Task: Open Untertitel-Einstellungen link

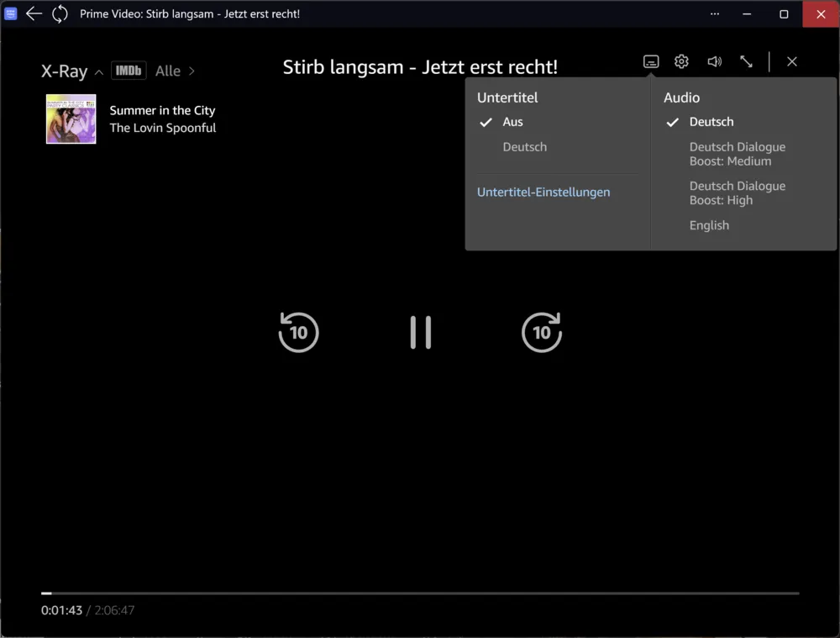Action: point(543,192)
